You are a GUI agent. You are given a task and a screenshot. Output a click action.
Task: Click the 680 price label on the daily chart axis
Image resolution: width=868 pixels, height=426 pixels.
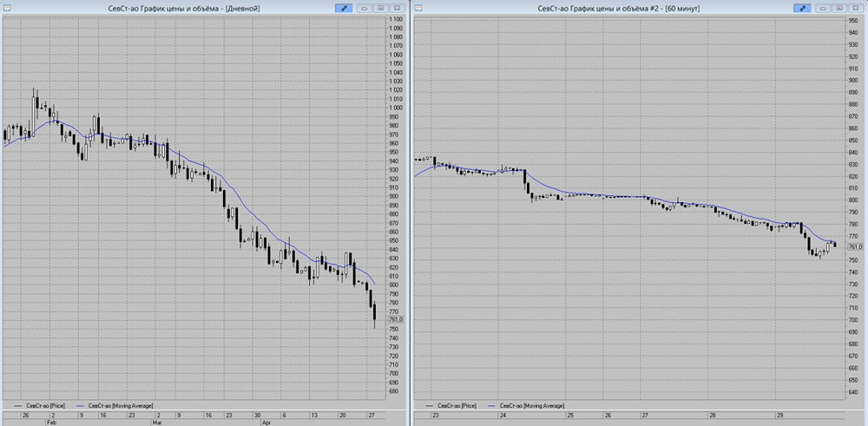click(394, 391)
